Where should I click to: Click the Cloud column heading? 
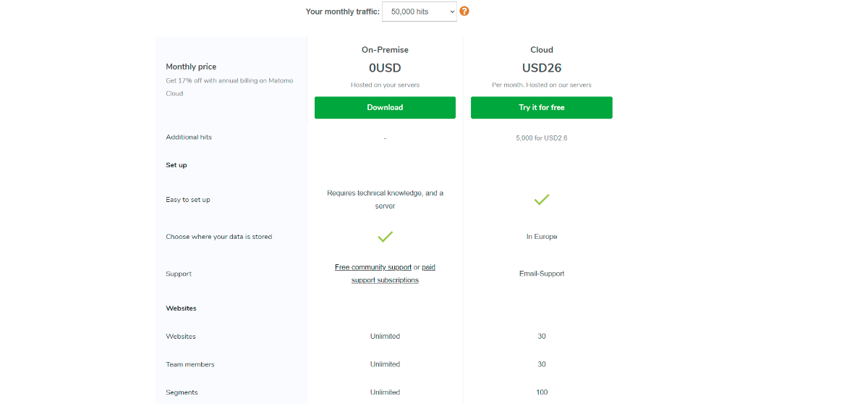point(542,50)
